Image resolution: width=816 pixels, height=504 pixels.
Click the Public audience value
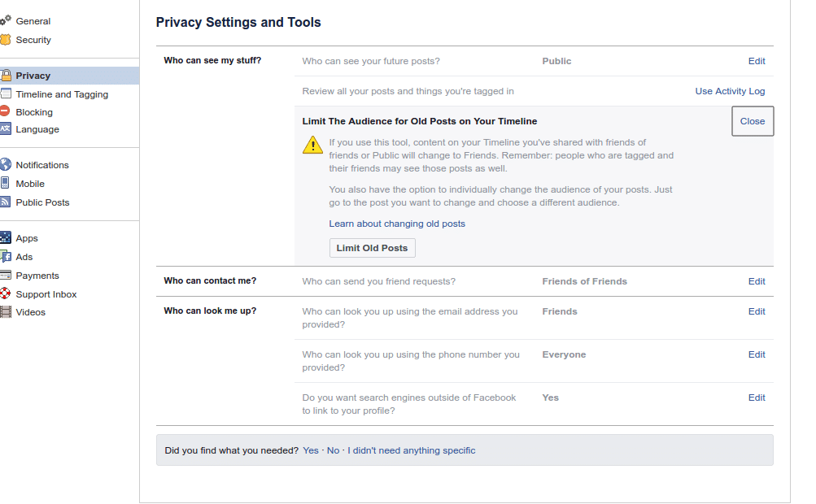tap(556, 61)
